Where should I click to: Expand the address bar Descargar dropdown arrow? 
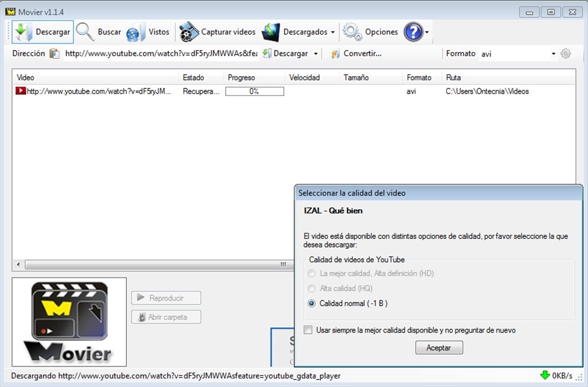click(316, 54)
